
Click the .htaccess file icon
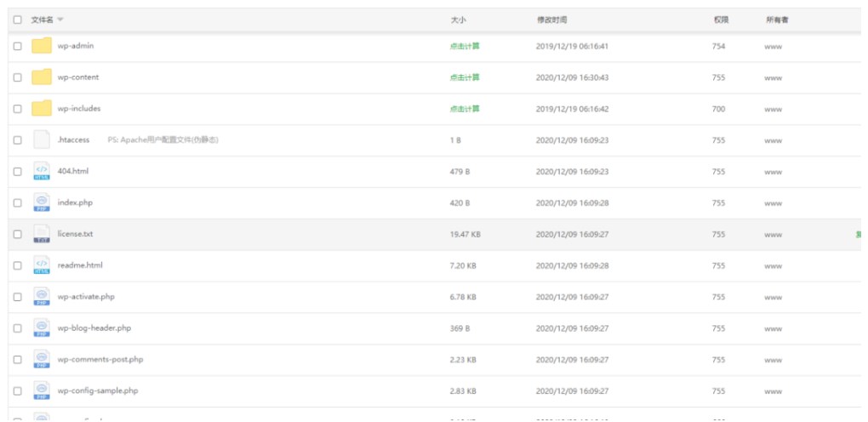[41, 140]
